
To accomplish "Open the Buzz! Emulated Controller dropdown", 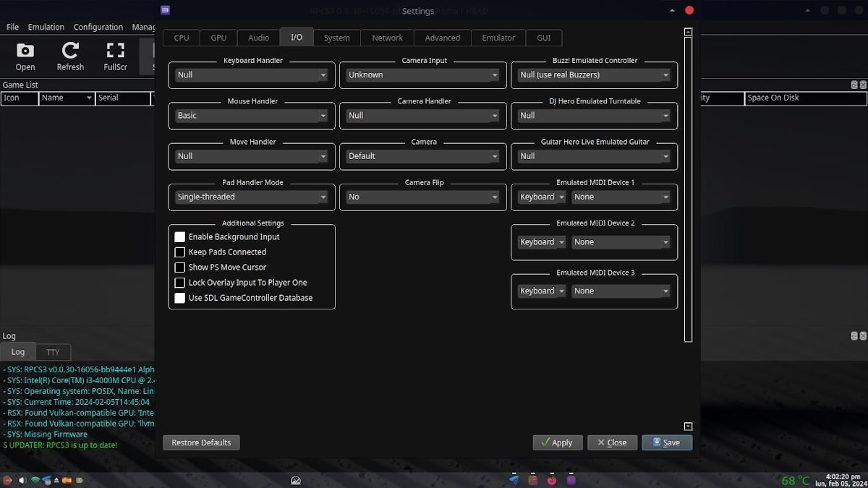I will [x=594, y=75].
